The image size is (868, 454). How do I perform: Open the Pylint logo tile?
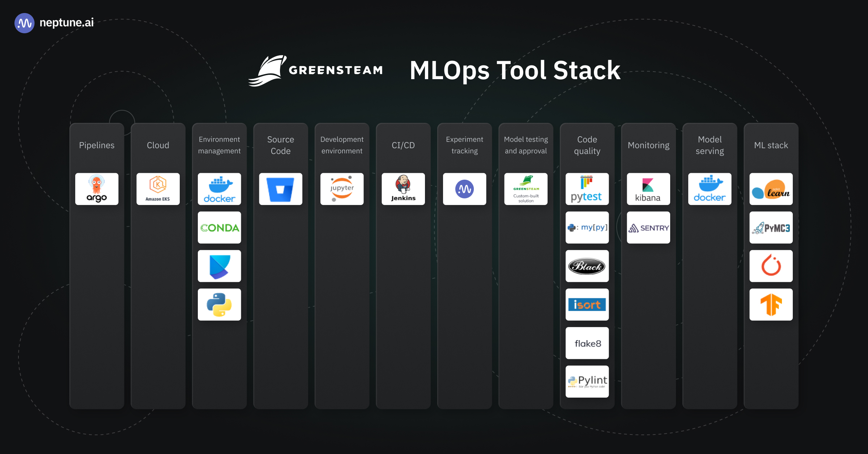click(x=587, y=381)
